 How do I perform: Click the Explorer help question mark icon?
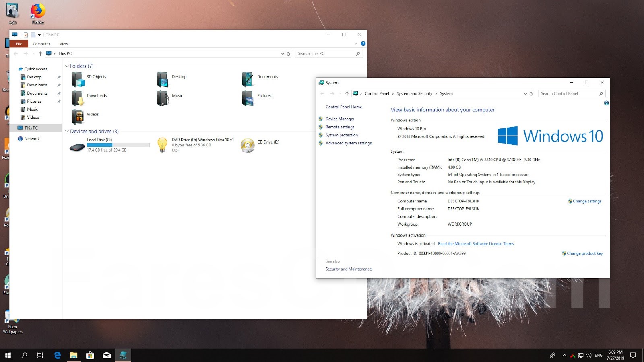click(x=363, y=44)
